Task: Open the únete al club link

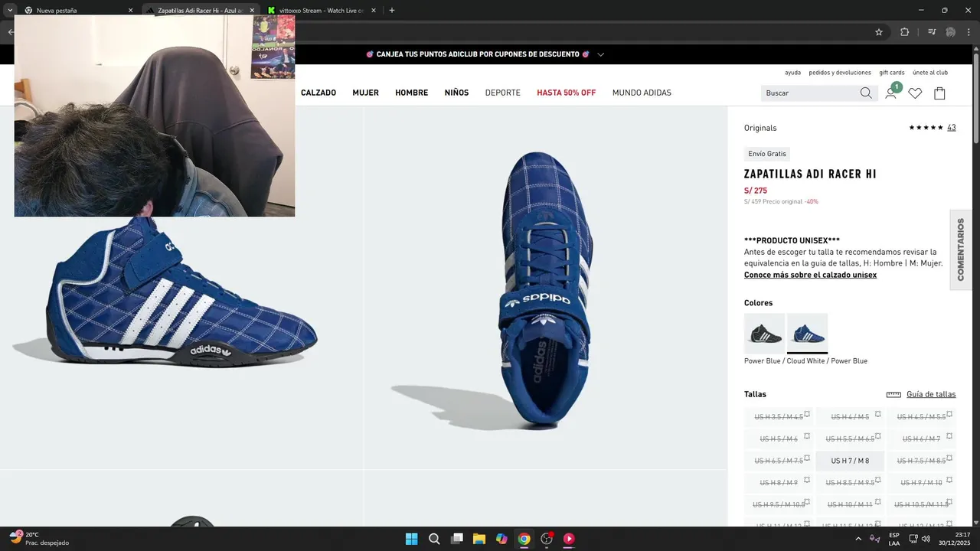Action: click(x=930, y=73)
